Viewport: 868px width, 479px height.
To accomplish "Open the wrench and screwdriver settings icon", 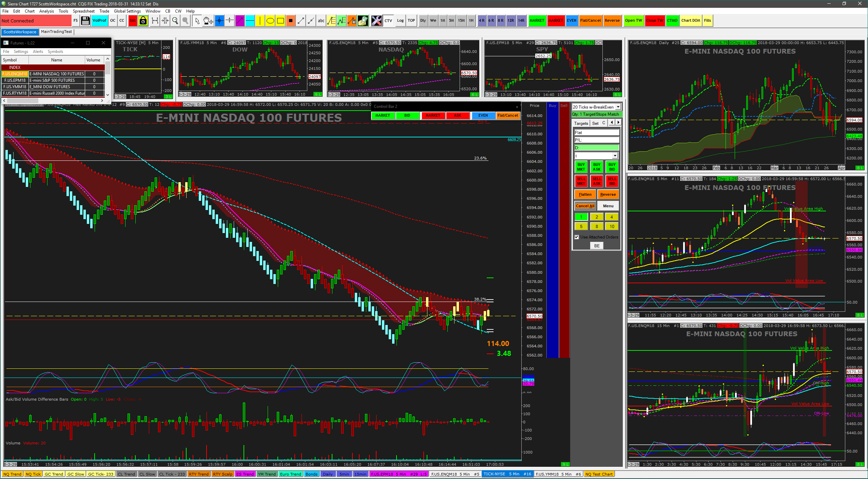I will pyautogui.click(x=376, y=21).
